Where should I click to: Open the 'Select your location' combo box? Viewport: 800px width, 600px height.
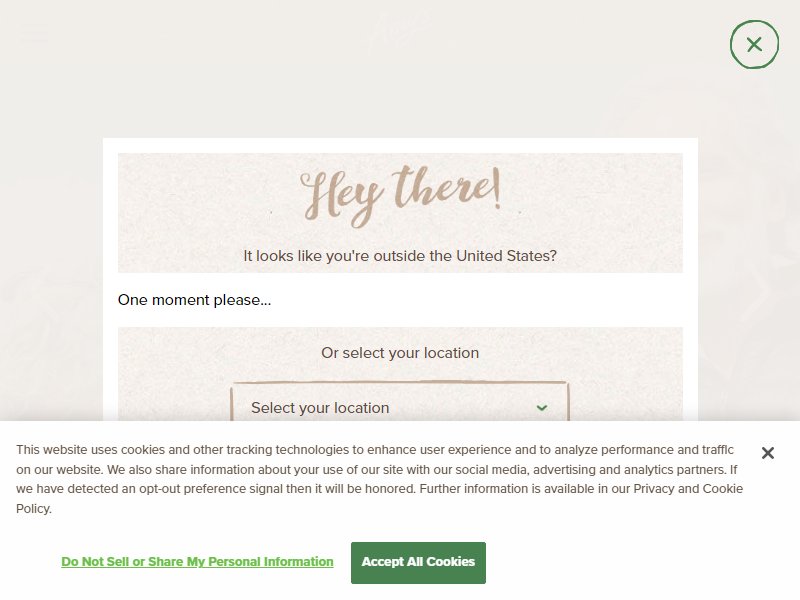[400, 402]
